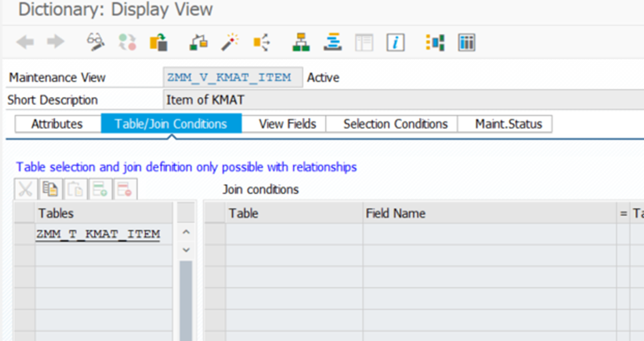
Task: Click the Display/Change glasses-and-pencil icon
Action: pyautogui.click(x=95, y=42)
